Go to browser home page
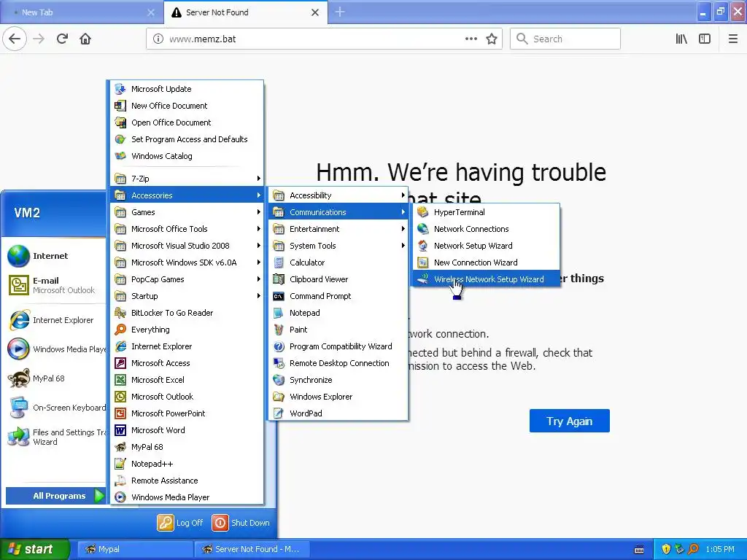 (x=85, y=39)
